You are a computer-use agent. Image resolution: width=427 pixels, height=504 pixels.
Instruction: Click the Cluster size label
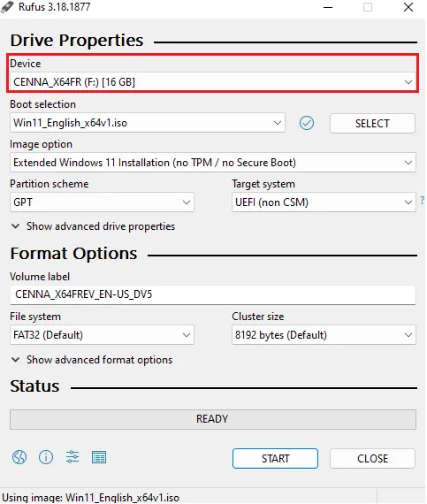click(257, 317)
